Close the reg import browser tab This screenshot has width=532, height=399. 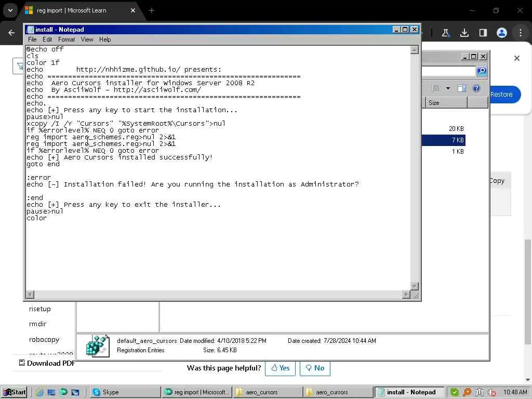[x=133, y=10]
